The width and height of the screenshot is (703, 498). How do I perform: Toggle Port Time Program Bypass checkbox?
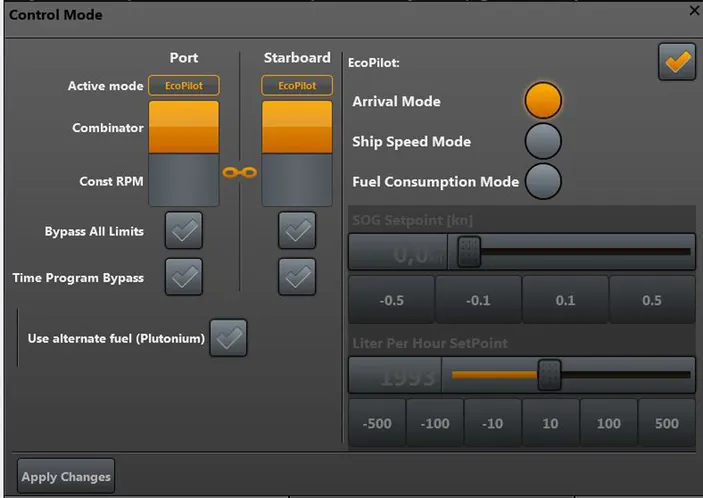[x=184, y=277]
